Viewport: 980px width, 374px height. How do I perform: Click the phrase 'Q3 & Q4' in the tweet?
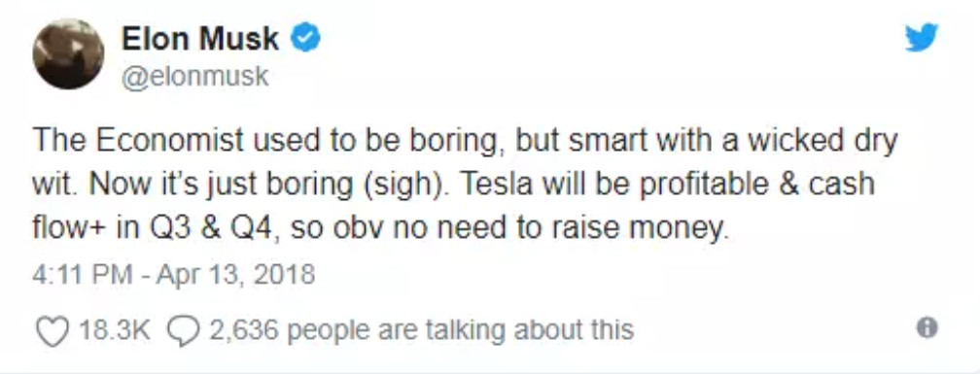211,229
